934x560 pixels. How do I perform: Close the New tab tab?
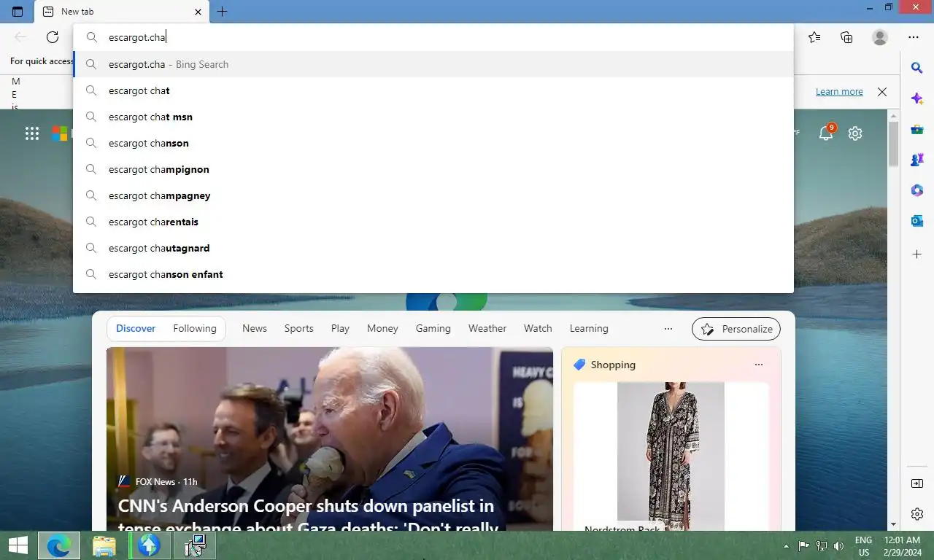[198, 12]
